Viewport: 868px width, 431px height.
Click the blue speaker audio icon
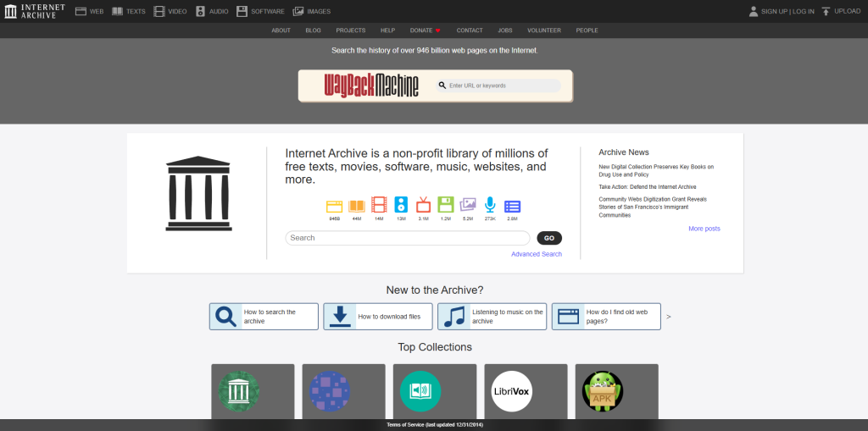click(401, 205)
